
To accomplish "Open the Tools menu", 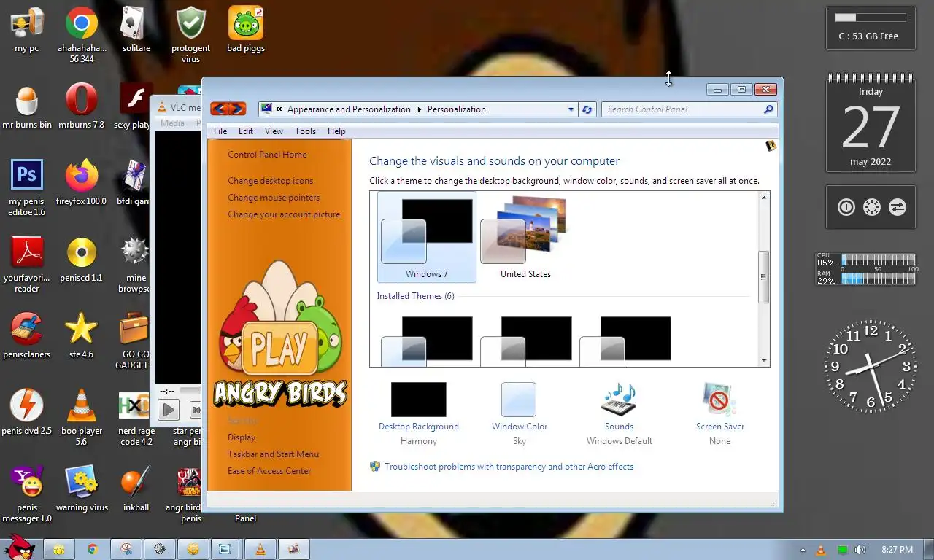I will (305, 131).
